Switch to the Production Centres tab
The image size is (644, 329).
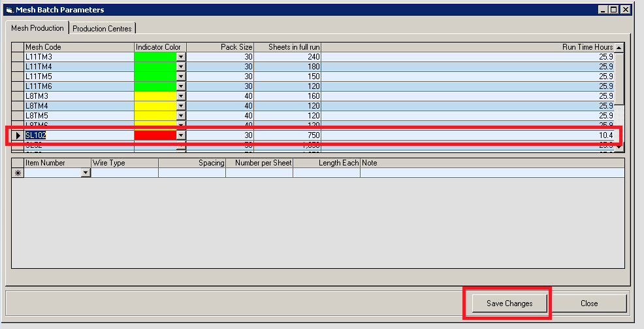pyautogui.click(x=103, y=28)
